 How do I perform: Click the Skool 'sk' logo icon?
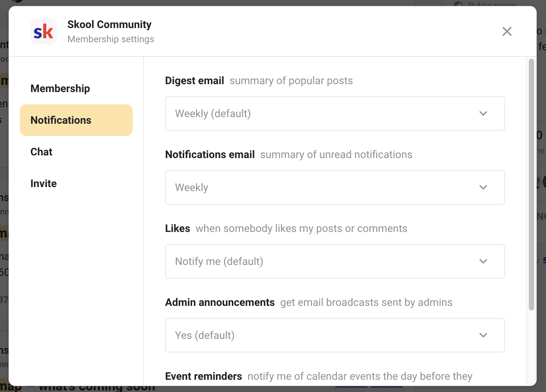[x=44, y=31]
